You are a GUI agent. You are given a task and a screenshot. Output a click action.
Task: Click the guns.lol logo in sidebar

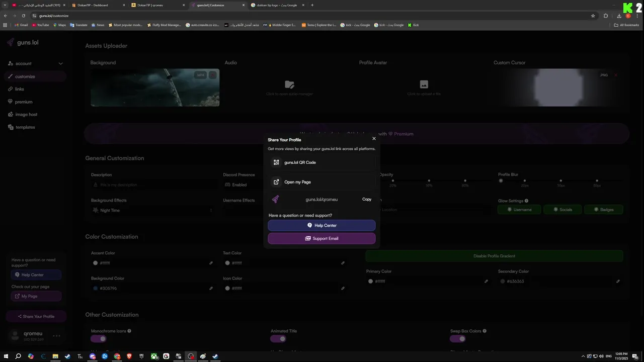click(23, 43)
